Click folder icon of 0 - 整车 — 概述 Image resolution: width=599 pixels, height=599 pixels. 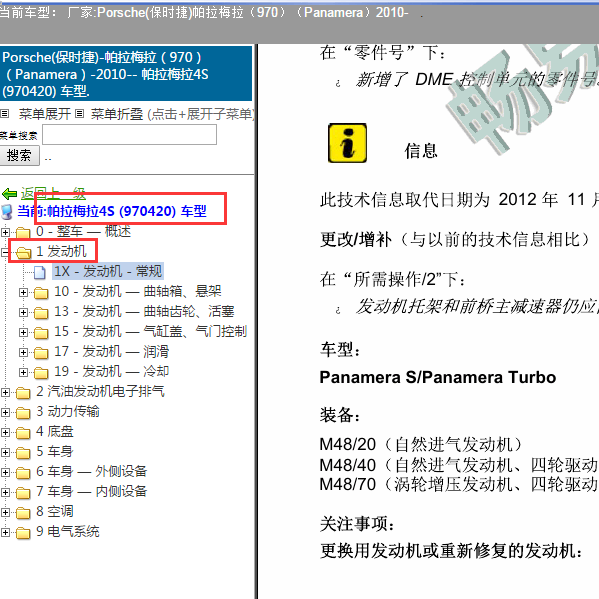23,232
